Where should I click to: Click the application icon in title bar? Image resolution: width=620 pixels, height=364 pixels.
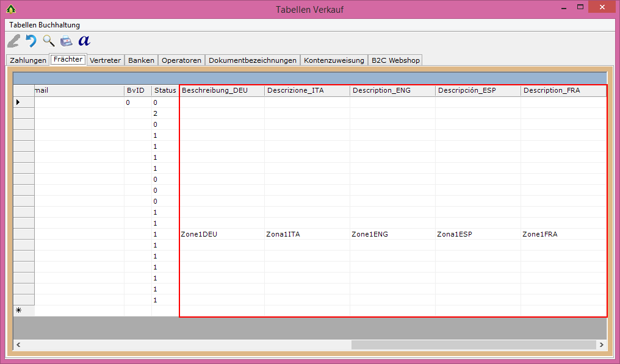click(x=10, y=9)
